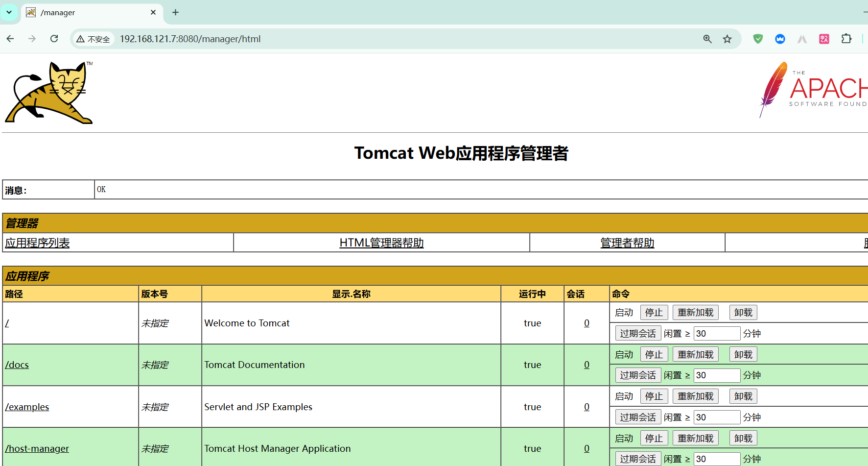Open the page zoom magnifier icon
The image size is (868, 466).
pos(707,39)
